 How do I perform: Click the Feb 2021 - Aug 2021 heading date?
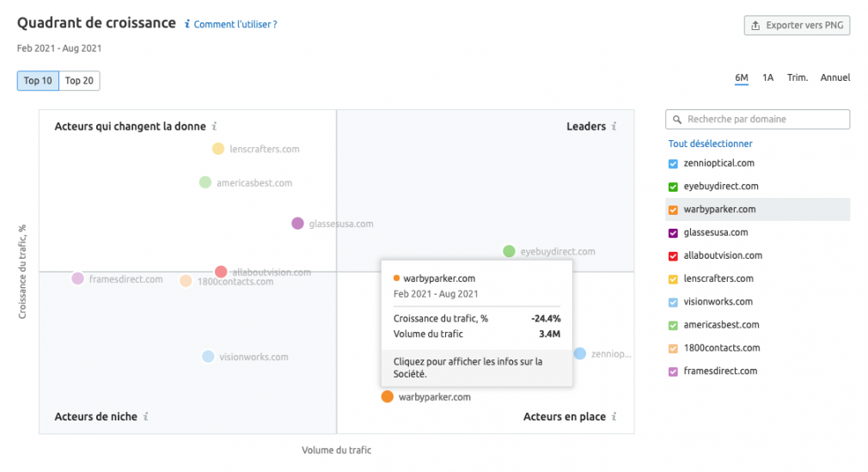59,48
